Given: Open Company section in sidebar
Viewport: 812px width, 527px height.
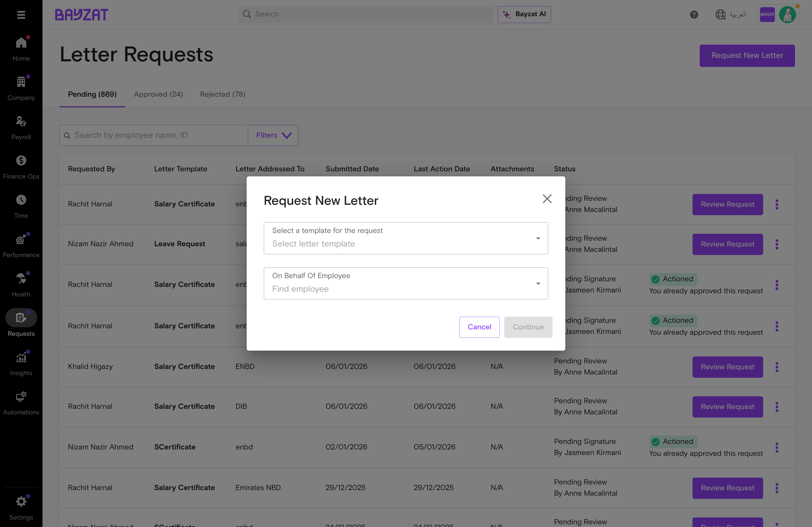Looking at the screenshot, I should pyautogui.click(x=21, y=88).
